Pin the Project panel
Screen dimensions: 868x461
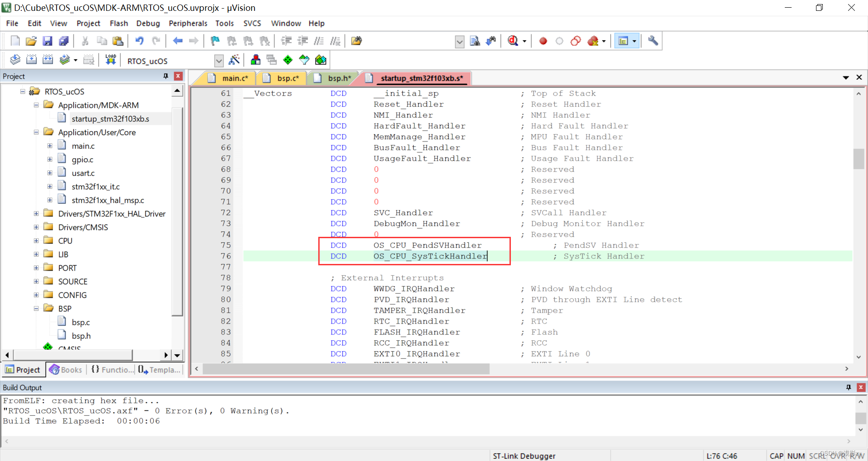point(166,76)
